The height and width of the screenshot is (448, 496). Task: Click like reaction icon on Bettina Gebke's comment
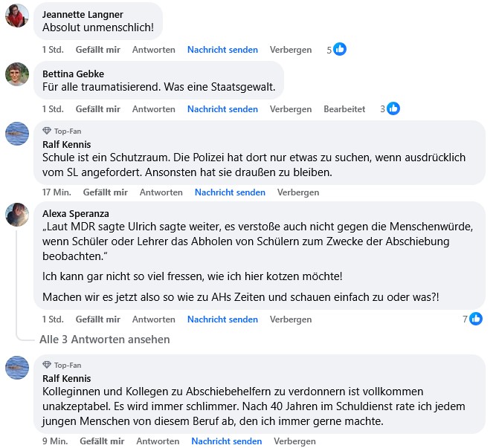click(x=393, y=109)
